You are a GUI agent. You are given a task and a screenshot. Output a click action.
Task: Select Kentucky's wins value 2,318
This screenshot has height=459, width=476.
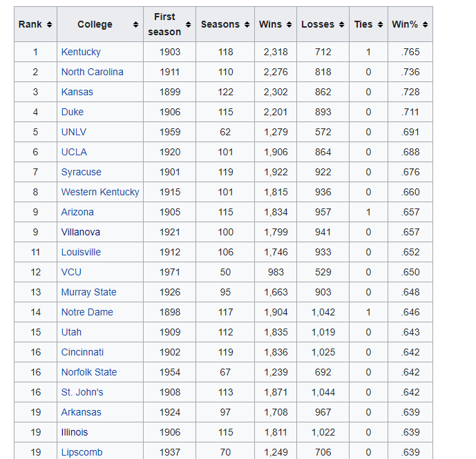(276, 52)
